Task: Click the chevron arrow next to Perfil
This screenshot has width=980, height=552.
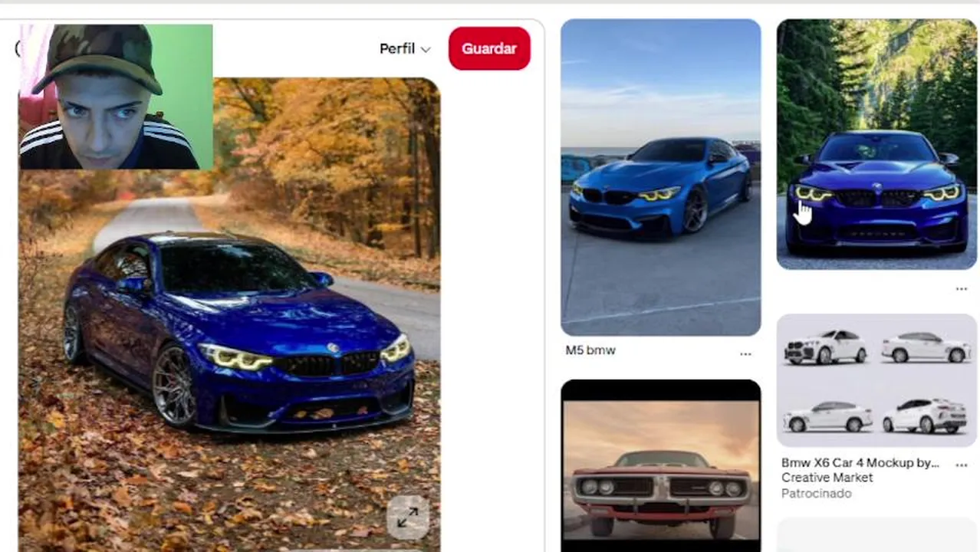Action: [x=426, y=49]
